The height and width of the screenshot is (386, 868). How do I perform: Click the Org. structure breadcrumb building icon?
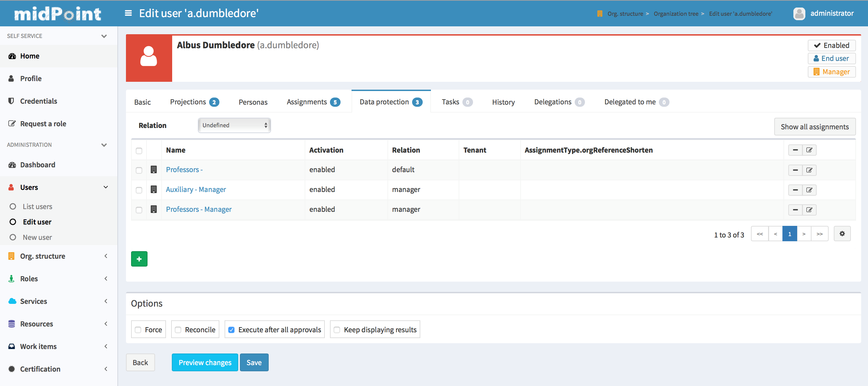click(x=600, y=14)
